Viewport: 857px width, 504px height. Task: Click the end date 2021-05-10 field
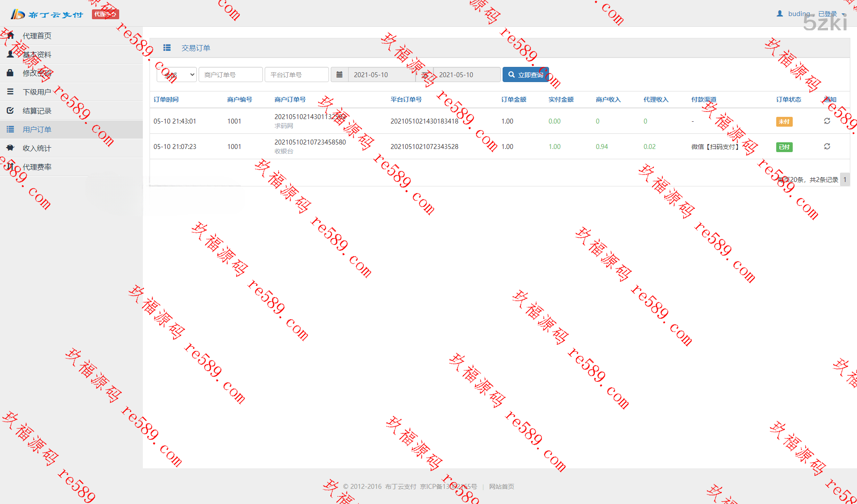point(466,74)
